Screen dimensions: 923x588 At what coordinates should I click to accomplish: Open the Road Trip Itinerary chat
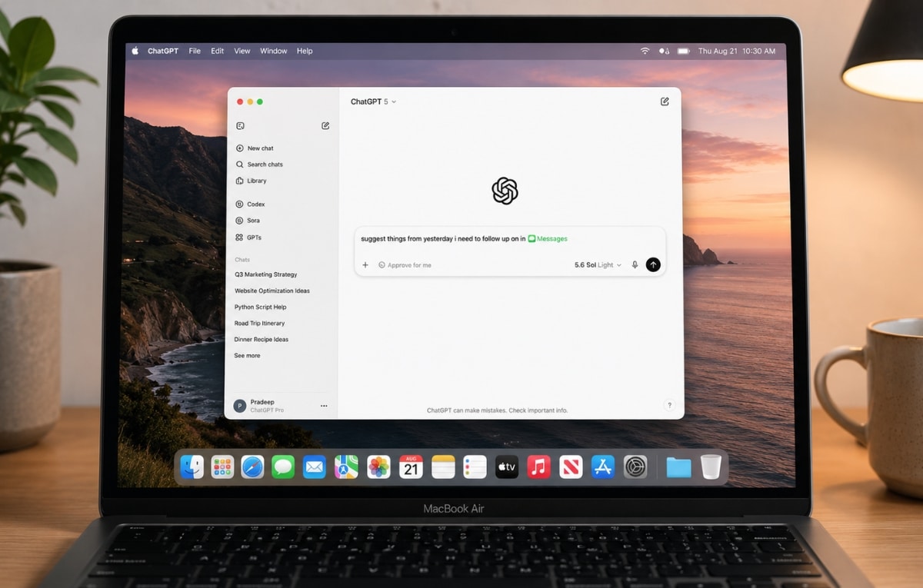tap(259, 323)
